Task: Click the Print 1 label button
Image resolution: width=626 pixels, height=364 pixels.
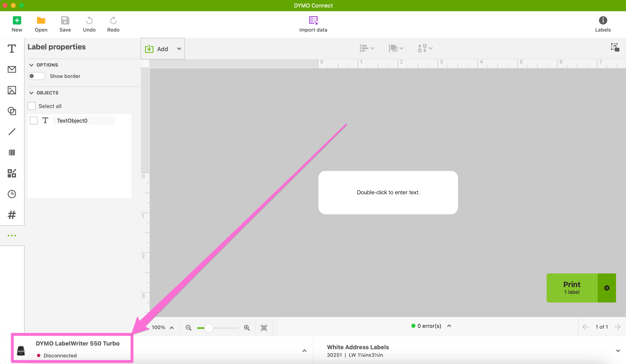Action: pos(572,288)
